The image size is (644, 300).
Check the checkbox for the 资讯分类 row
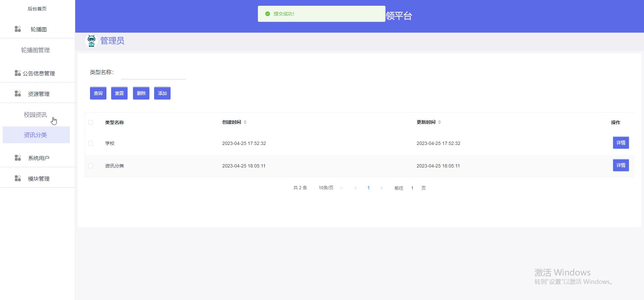(x=91, y=166)
